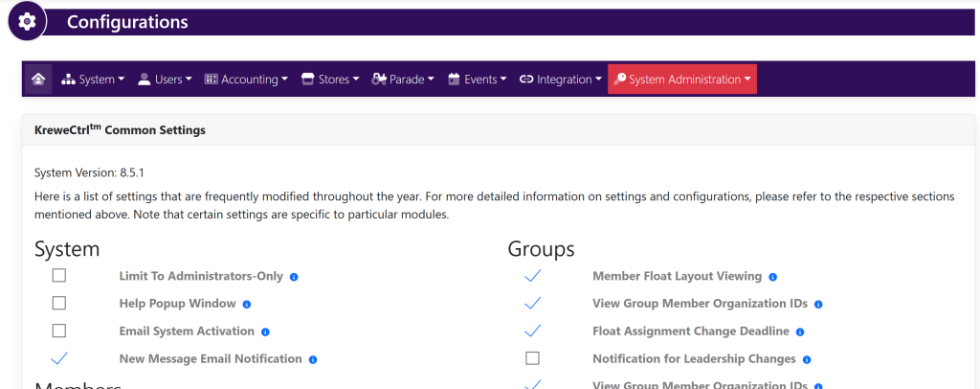The height and width of the screenshot is (389, 980).
Task: Click info icon beside Member Float Layout Viewing
Action: 772,277
